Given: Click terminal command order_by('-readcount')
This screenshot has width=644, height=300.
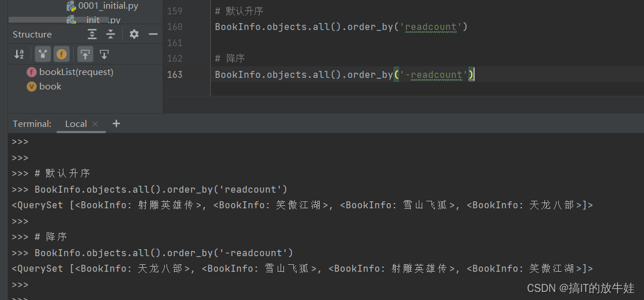Looking at the screenshot, I should point(164,253).
